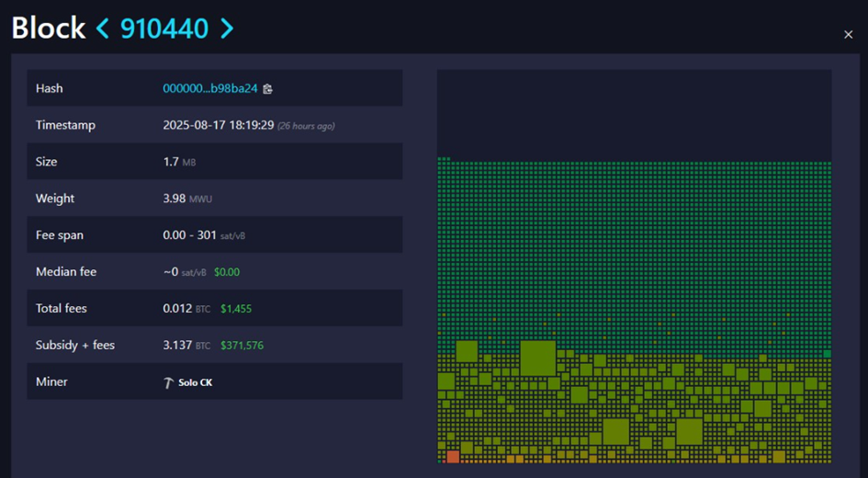Click the timestamp 2025-08-17 18:19:29
The height and width of the screenshot is (478, 868).
click(x=219, y=125)
